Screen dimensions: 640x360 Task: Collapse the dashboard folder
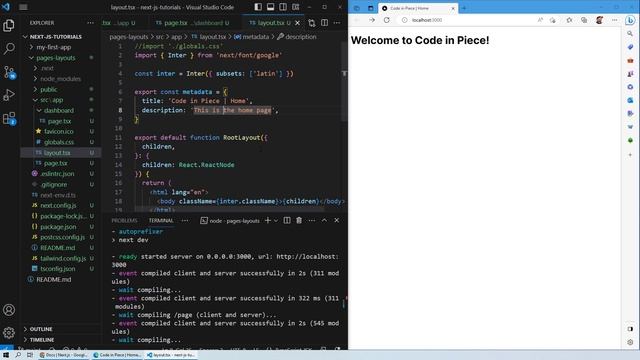click(x=61, y=110)
